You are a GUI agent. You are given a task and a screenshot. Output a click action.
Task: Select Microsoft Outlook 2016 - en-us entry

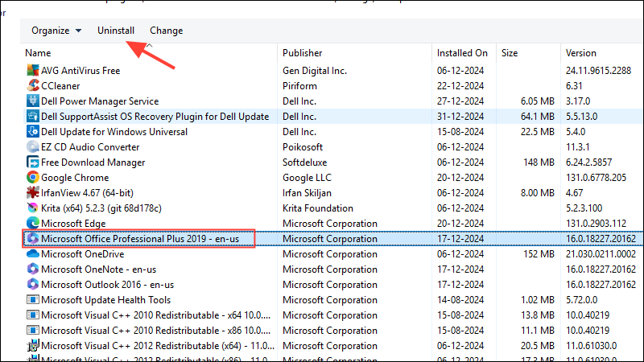point(108,285)
